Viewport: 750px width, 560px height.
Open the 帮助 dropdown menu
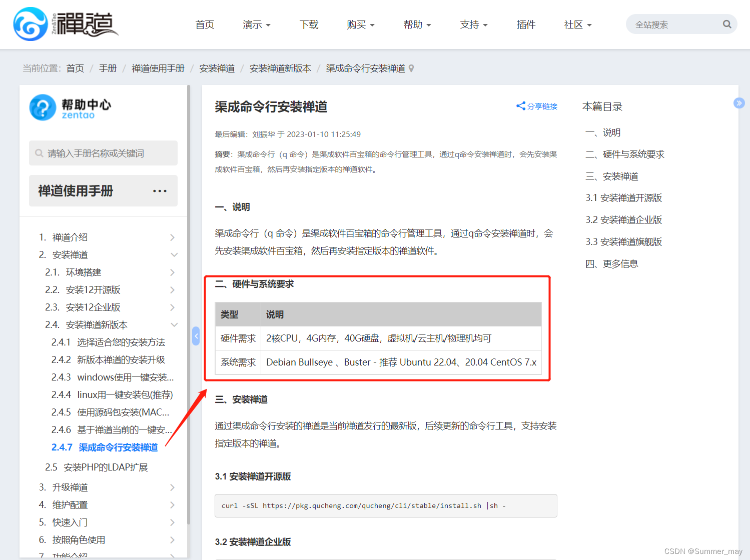[417, 24]
